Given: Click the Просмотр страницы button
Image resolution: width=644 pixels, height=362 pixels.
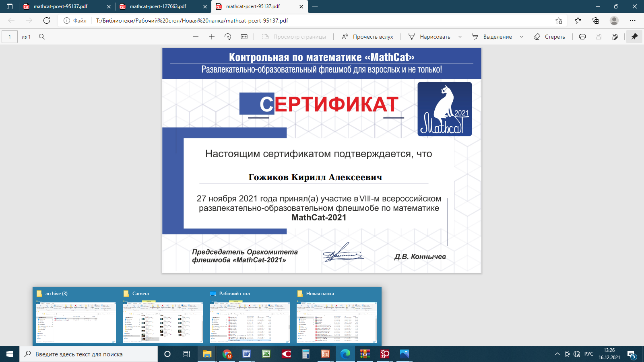Looking at the screenshot, I should coord(294,37).
